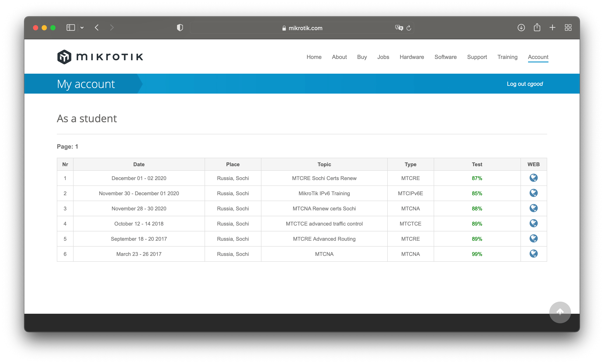
Task: Click the Page: 1 indicator
Action: click(x=67, y=147)
